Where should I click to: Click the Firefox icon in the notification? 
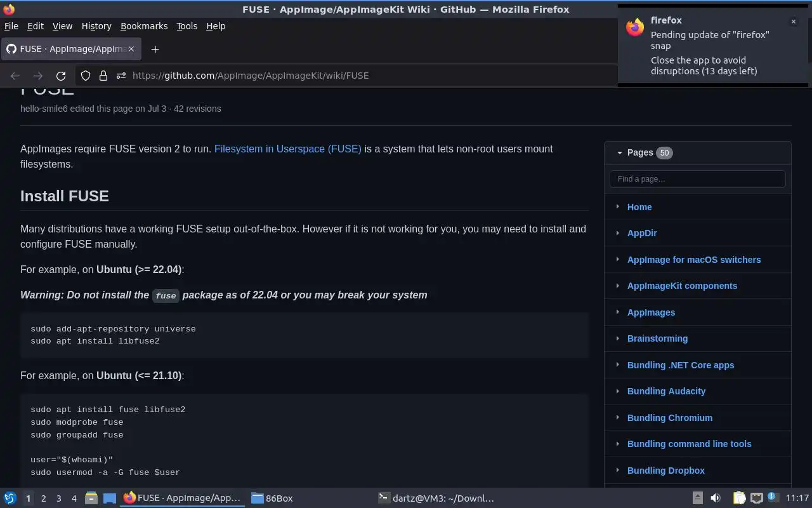click(x=635, y=27)
